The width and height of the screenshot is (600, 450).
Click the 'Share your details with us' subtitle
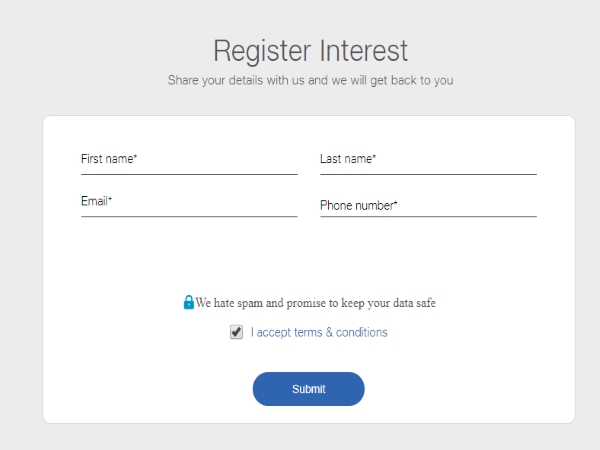pos(310,80)
